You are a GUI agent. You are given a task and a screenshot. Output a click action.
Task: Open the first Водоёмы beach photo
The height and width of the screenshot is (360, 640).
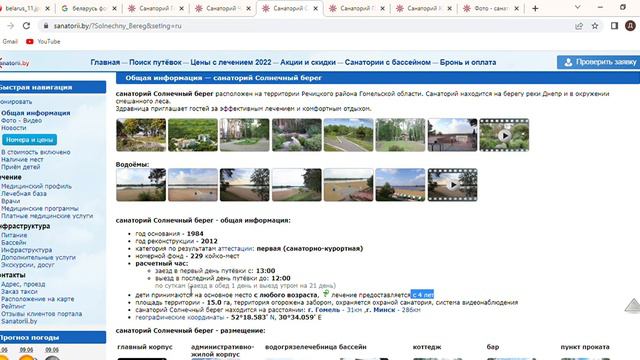click(x=141, y=185)
